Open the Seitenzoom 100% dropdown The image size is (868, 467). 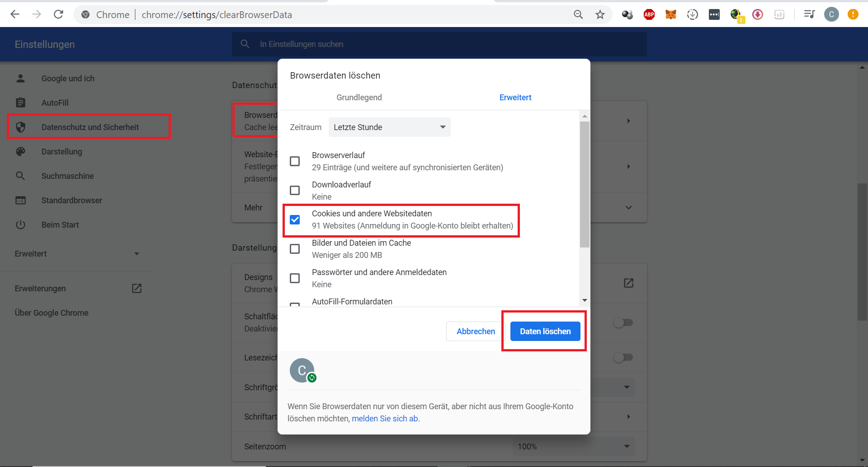pyautogui.click(x=573, y=447)
